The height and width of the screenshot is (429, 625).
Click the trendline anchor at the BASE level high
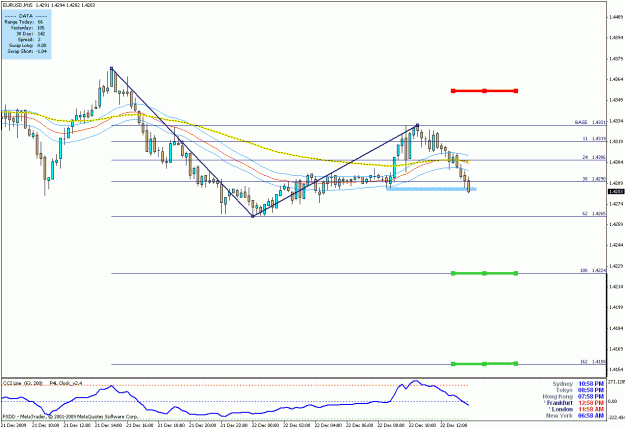[x=417, y=124]
